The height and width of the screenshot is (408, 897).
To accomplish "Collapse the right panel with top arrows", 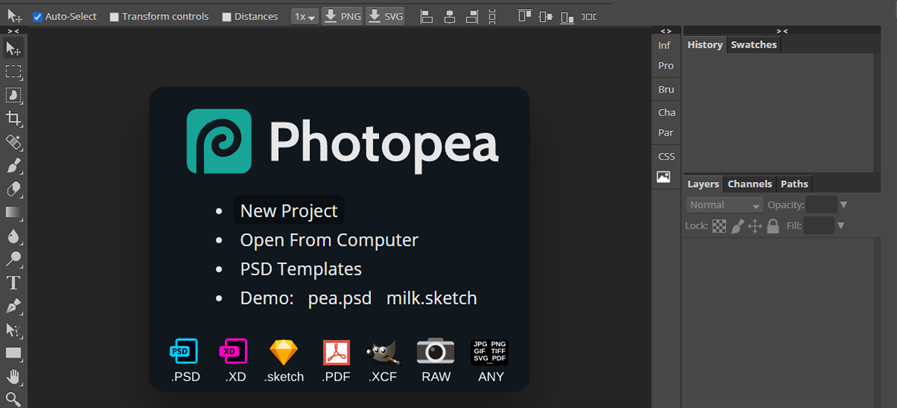I will [782, 31].
